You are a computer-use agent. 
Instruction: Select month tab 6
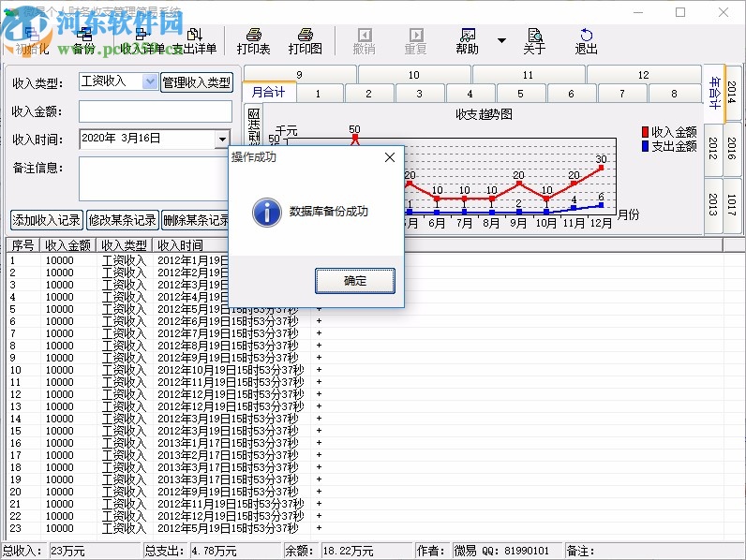coord(571,93)
